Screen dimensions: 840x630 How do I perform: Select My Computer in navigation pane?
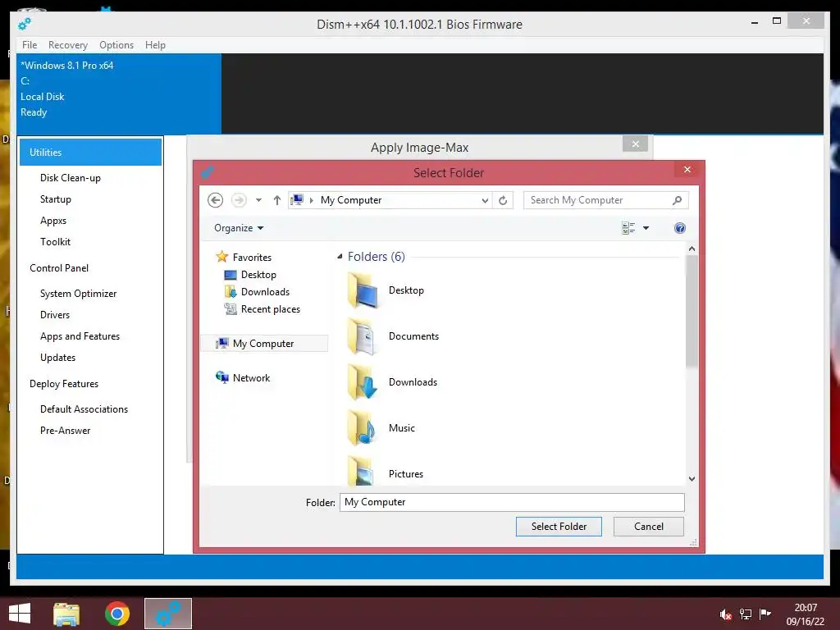(x=264, y=344)
